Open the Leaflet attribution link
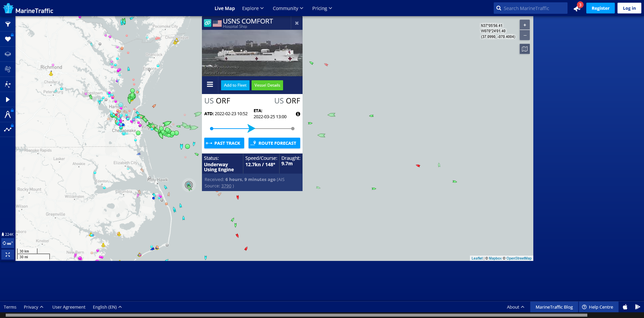The image size is (644, 318). (477, 258)
